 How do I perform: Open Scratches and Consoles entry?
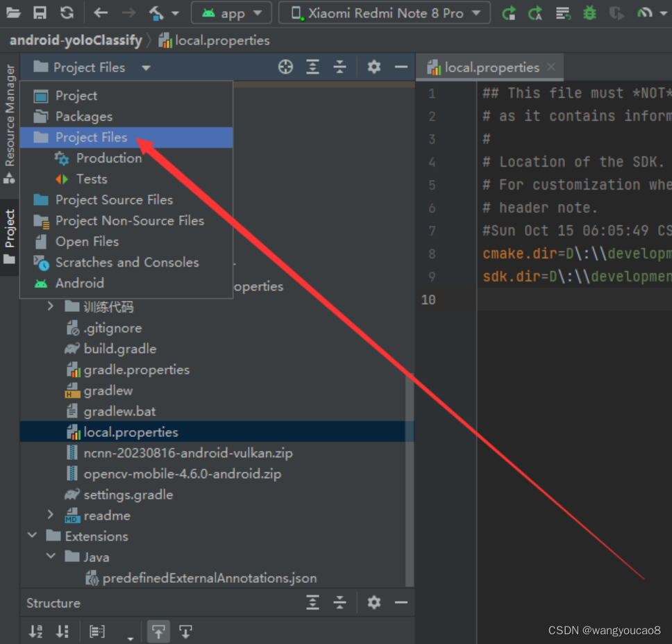(x=126, y=262)
